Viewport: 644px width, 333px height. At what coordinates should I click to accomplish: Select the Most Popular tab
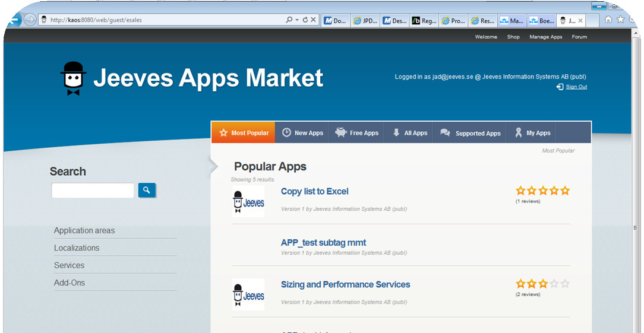click(244, 132)
